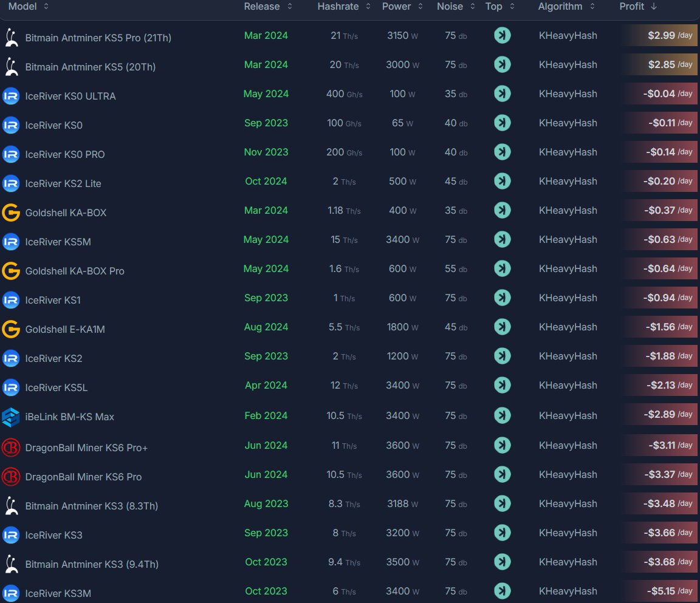The width and height of the screenshot is (700, 603).
Task: Open IceRiver KS0 ULTRA model page
Action: pyautogui.click(x=70, y=97)
